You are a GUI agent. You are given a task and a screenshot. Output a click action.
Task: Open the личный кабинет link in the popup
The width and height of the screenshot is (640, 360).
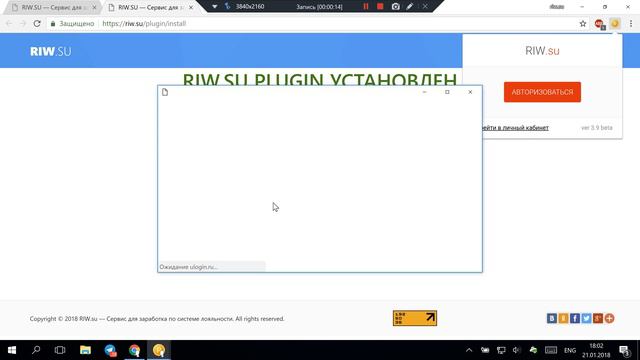point(516,128)
